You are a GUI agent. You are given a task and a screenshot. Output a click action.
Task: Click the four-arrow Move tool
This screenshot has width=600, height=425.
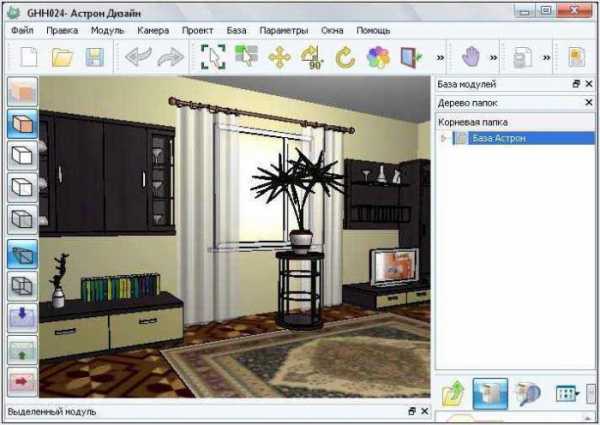(279, 57)
